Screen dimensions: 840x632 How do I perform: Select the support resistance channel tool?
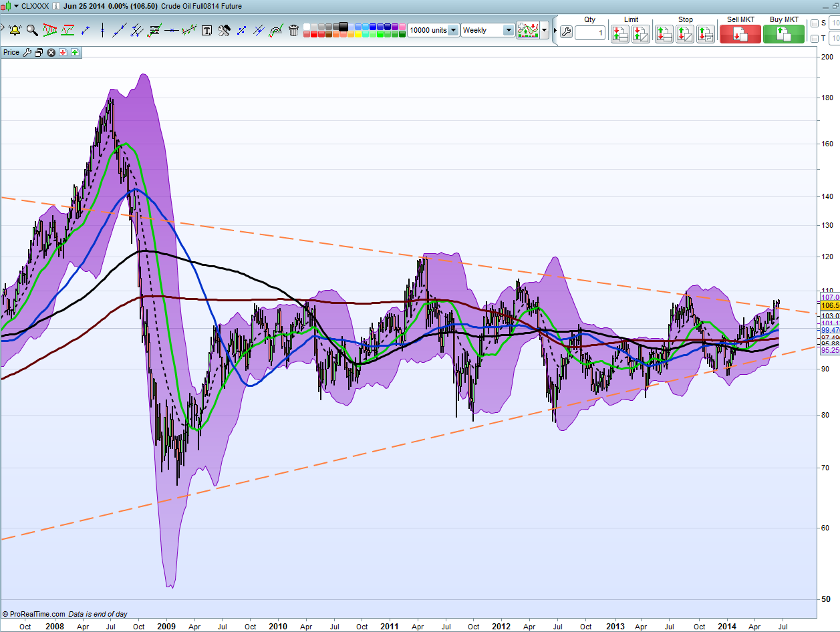click(67, 30)
